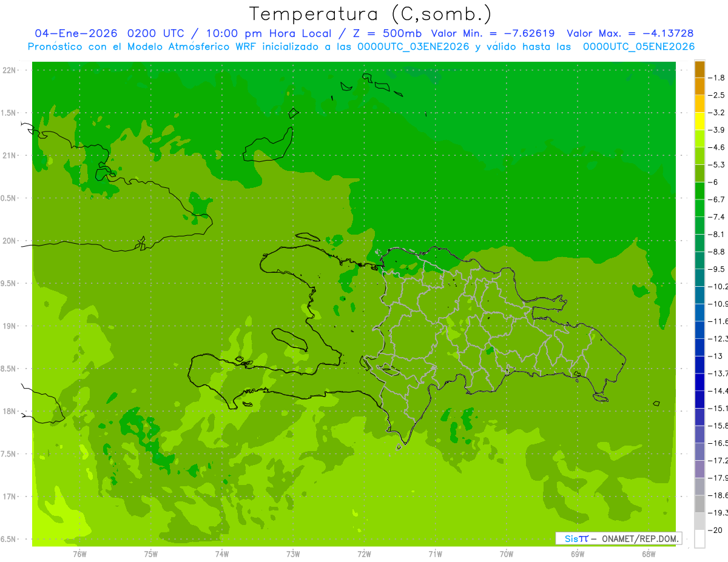Pick the teal colorbar segment between -9.5 and -10.2
This screenshot has height=562, width=728.
pos(699,278)
